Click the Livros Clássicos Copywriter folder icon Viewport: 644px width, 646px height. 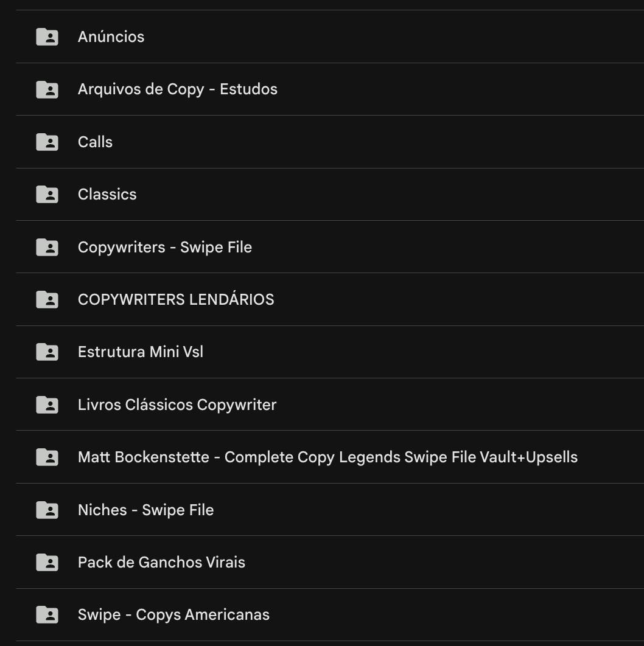47,405
